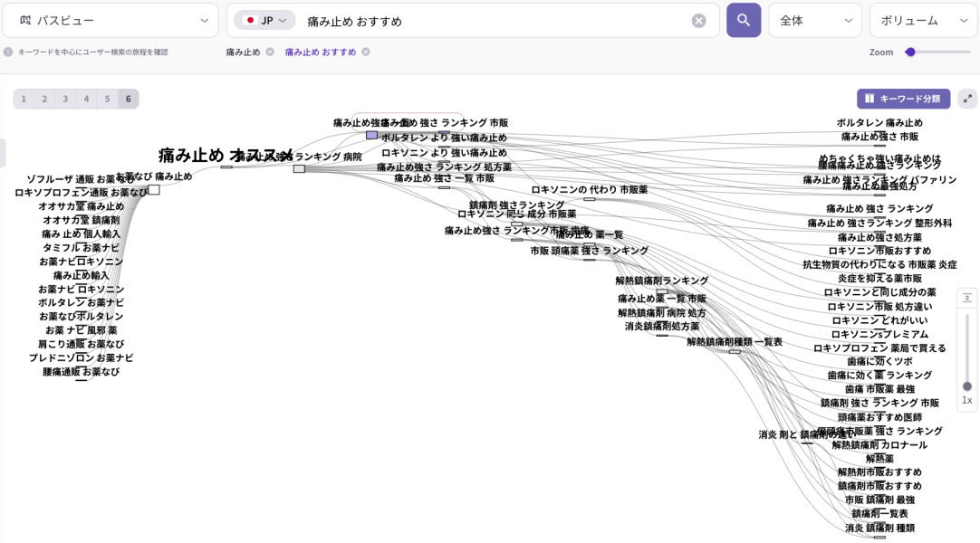Click the 痛み止め keyword link

[x=243, y=52]
